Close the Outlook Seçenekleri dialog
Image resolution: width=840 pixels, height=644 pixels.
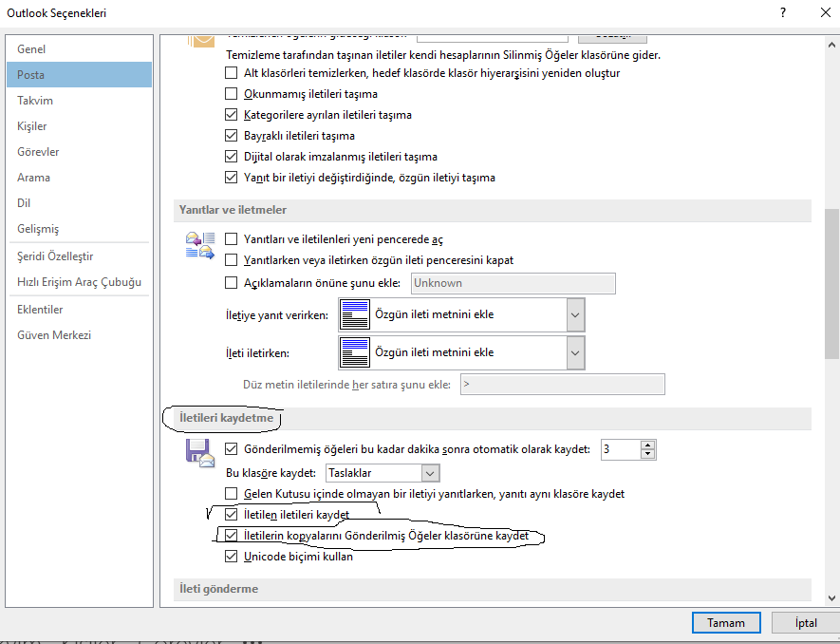[826, 13]
